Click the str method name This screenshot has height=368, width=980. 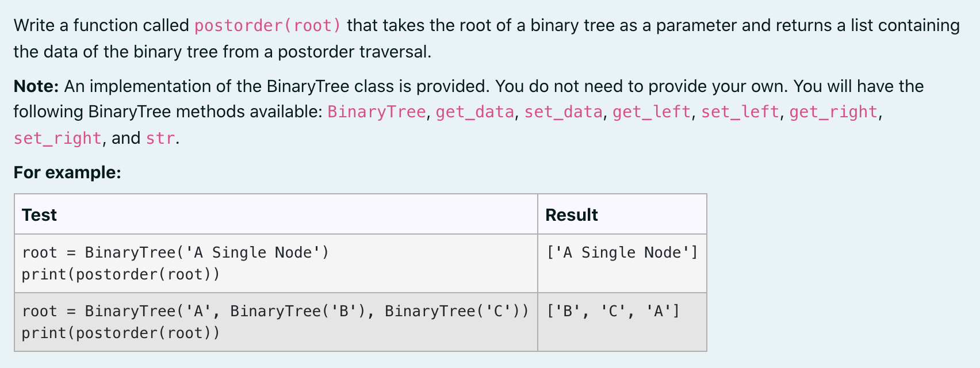(x=160, y=139)
